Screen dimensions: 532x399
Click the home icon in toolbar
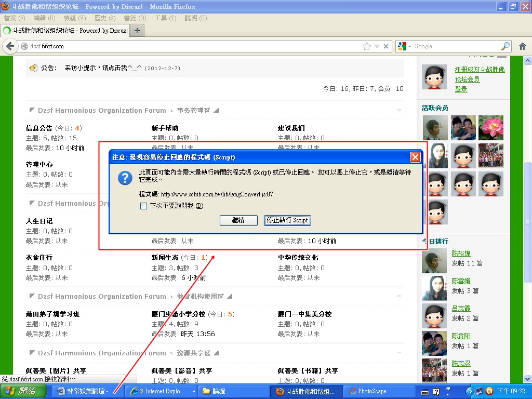tap(522, 46)
